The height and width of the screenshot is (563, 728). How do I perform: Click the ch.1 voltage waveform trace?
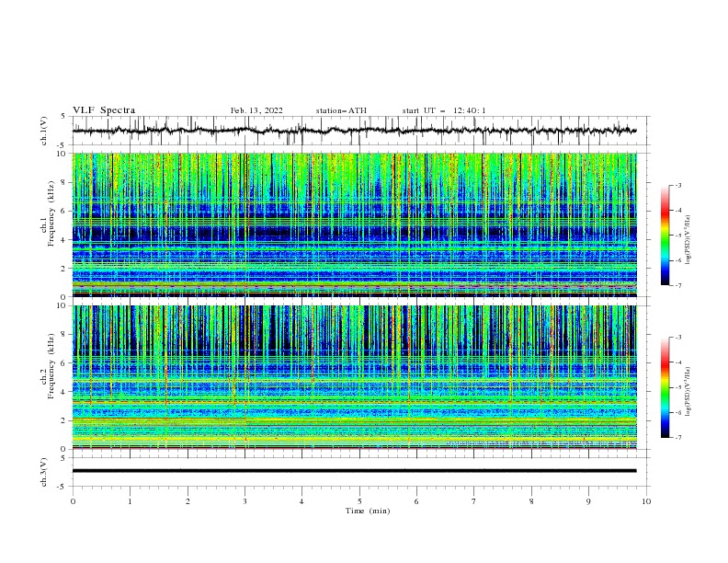354,131
